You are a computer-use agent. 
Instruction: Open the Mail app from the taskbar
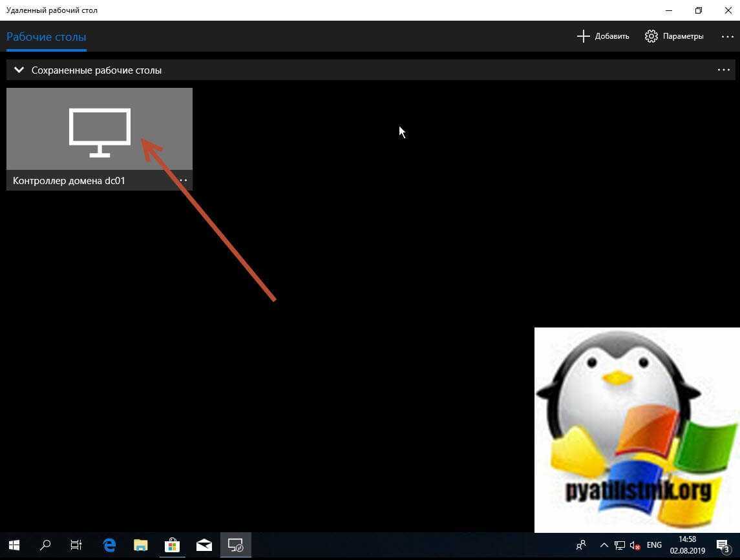click(x=204, y=546)
